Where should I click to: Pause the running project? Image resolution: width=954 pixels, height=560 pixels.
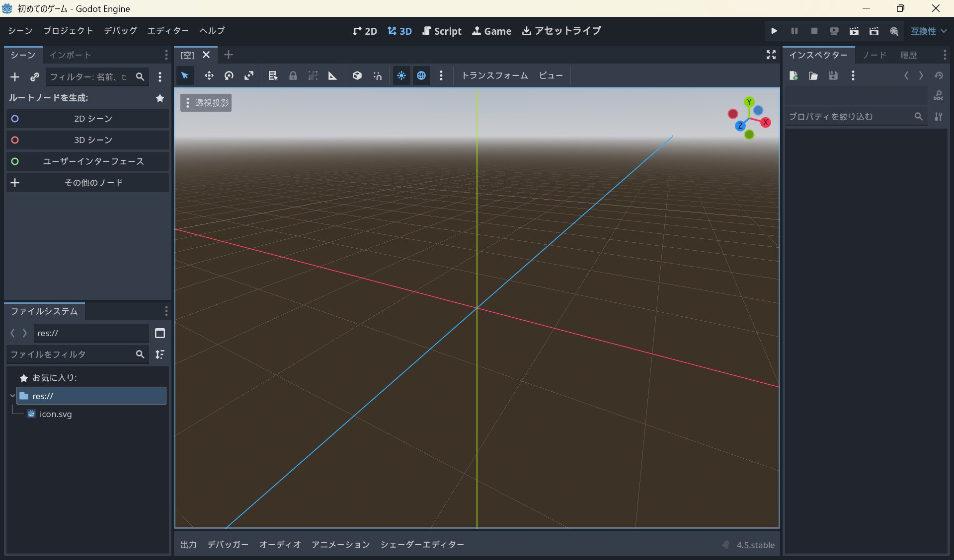click(794, 31)
